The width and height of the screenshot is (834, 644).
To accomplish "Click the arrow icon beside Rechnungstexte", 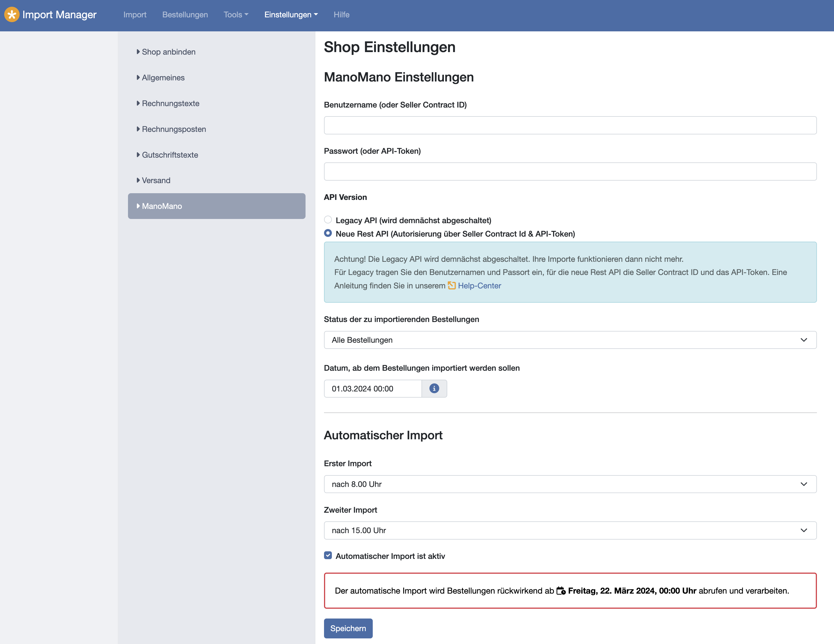I will pyautogui.click(x=138, y=103).
